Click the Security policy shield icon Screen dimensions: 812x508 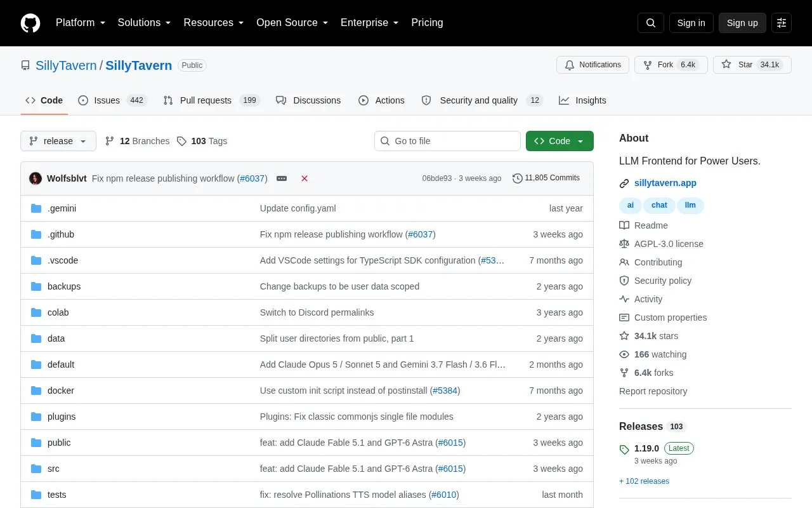624,281
